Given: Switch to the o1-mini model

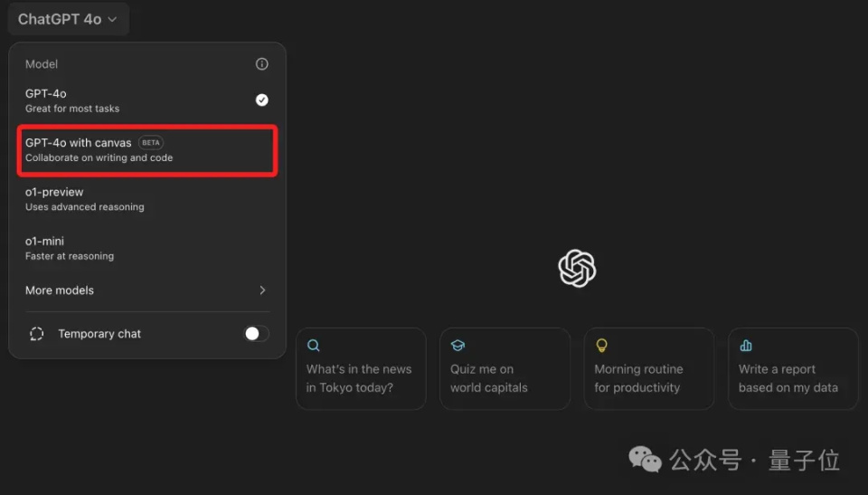Looking at the screenshot, I should (x=70, y=248).
